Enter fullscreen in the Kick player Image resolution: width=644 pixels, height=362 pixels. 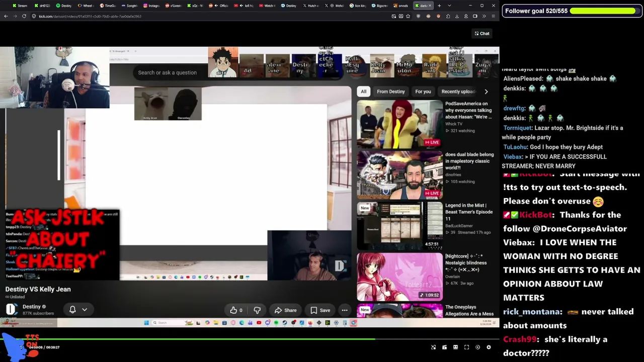click(466, 347)
